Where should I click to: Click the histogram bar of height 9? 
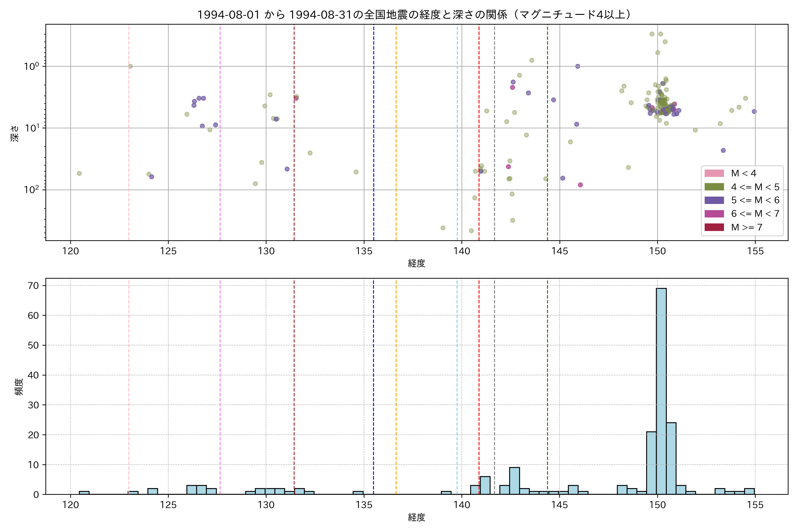514,481
